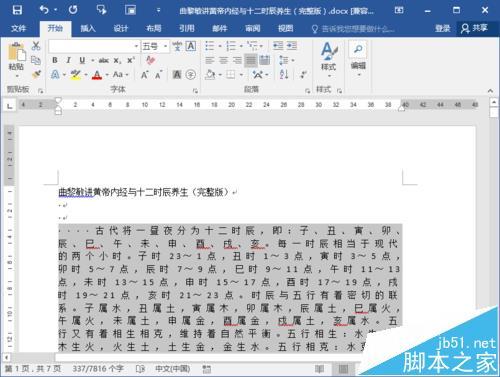The image size is (500, 377).
Task: Open the font size dropdown showing 五号
Action: [x=165, y=46]
